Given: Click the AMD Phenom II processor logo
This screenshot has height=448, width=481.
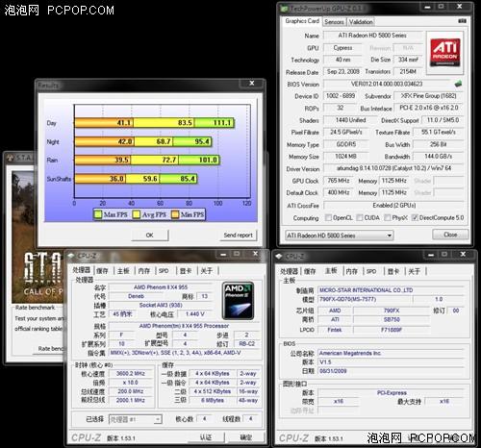Looking at the screenshot, I should (238, 301).
